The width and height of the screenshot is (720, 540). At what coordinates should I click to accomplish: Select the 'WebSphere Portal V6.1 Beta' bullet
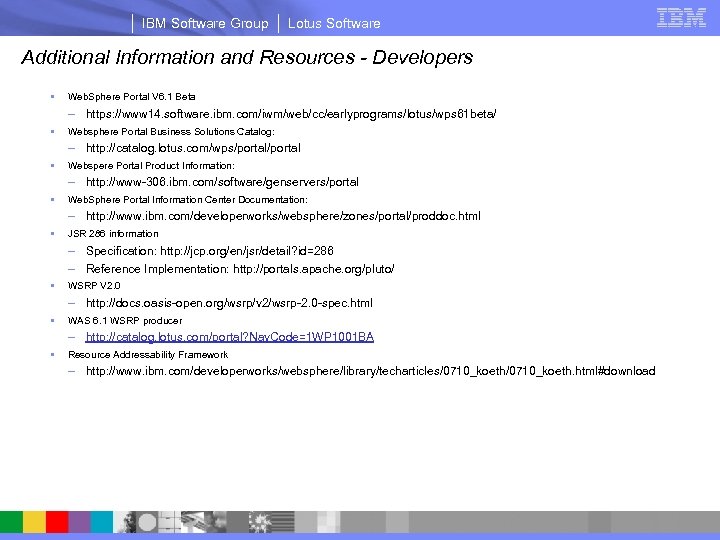coord(132,96)
